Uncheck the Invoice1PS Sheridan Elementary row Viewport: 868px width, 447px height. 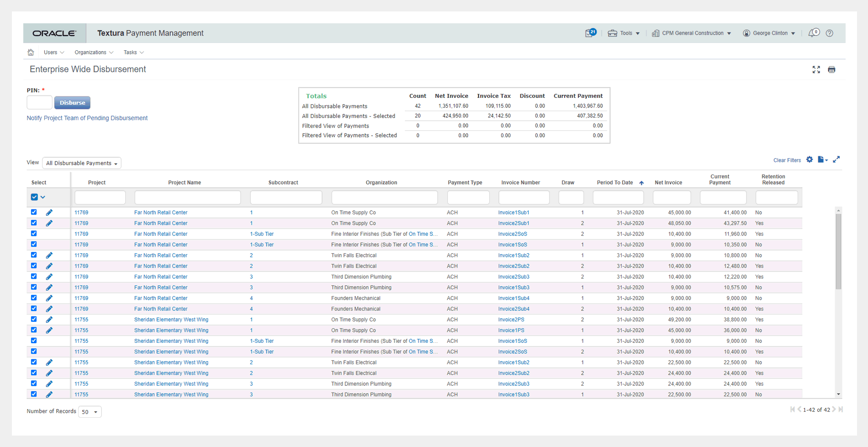coord(34,330)
